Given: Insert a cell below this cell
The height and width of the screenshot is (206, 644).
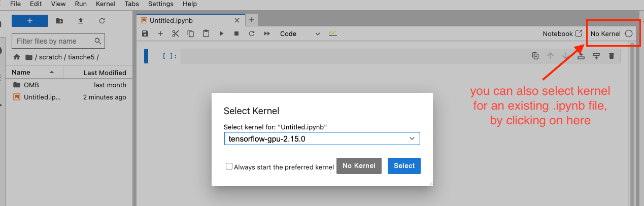Looking at the screenshot, I should click(x=596, y=56).
